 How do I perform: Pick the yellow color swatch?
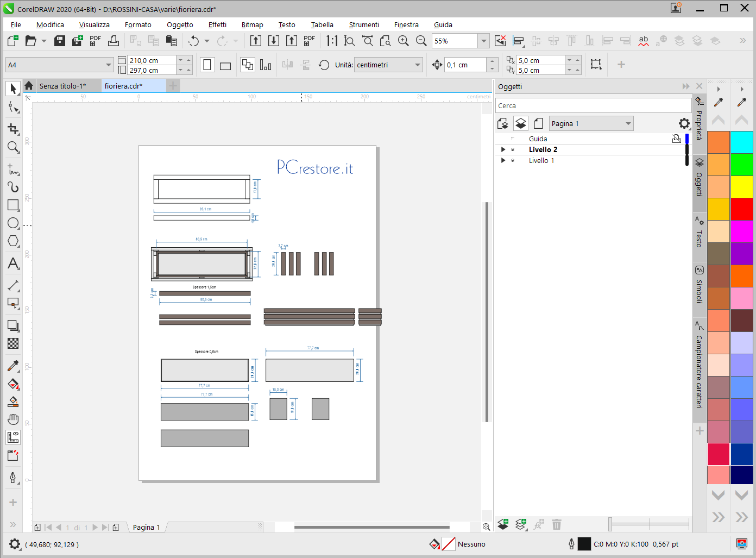742,187
